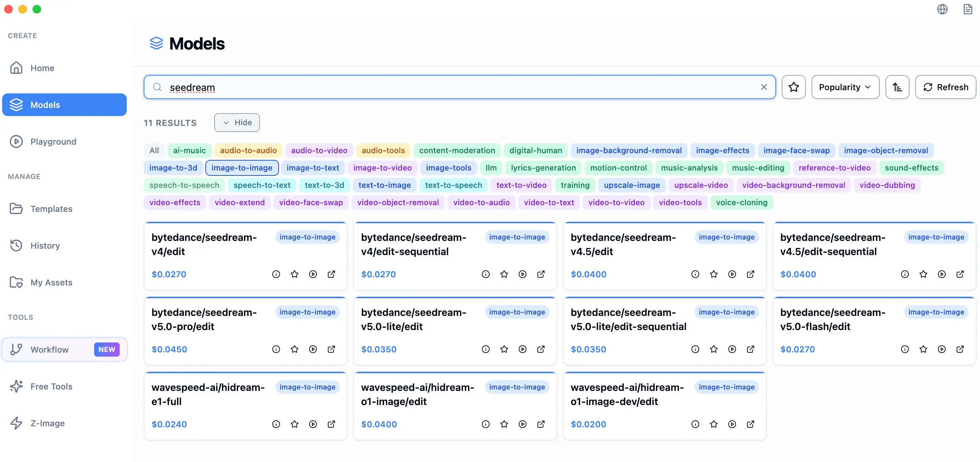Open seedream-v5.0-flash/edit external link icon
The image size is (980, 462).
point(960,349)
